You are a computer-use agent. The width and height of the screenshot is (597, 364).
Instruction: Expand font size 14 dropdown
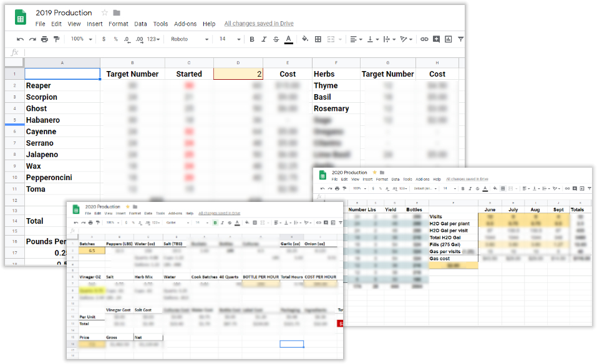click(229, 39)
